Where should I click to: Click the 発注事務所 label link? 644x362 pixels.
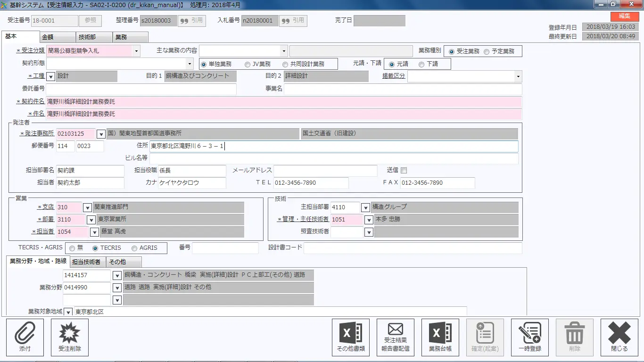tap(37, 134)
